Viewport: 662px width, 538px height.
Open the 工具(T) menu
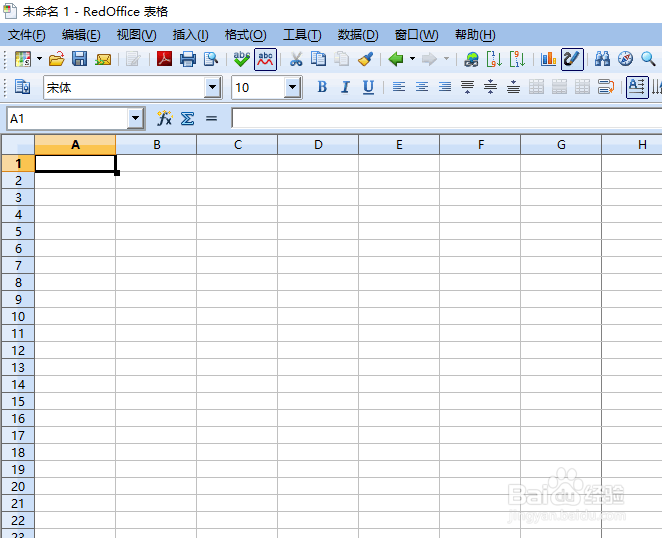point(302,35)
